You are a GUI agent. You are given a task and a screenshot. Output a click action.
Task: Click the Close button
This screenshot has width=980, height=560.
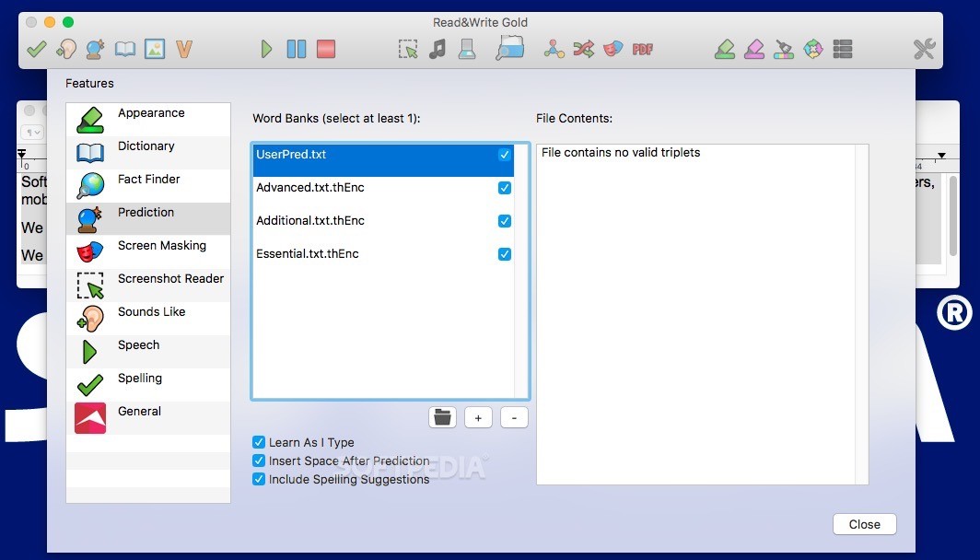(x=864, y=524)
